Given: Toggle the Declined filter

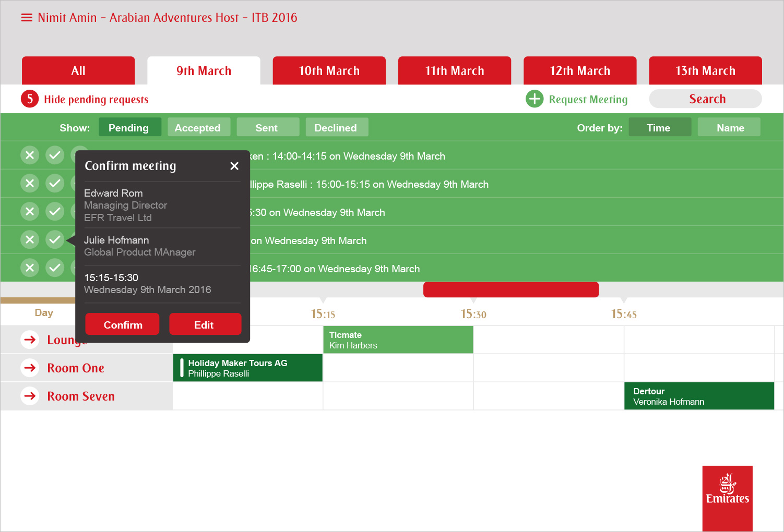Looking at the screenshot, I should click(337, 127).
